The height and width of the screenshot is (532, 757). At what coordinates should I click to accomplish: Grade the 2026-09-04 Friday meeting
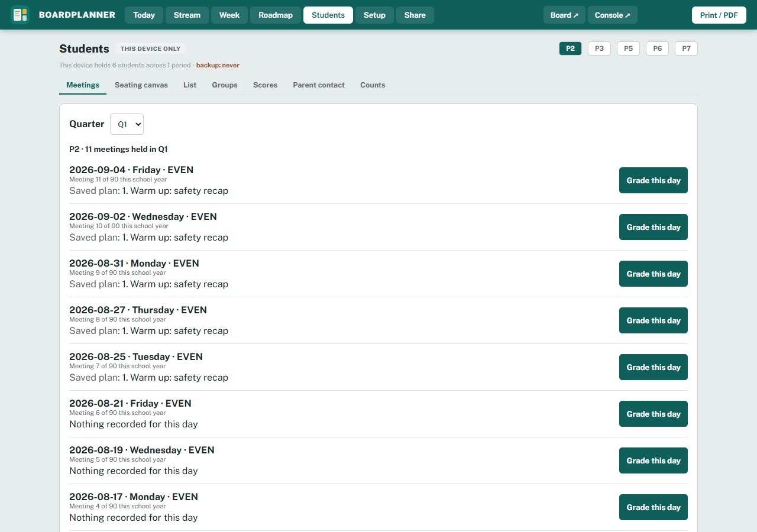pos(654,180)
